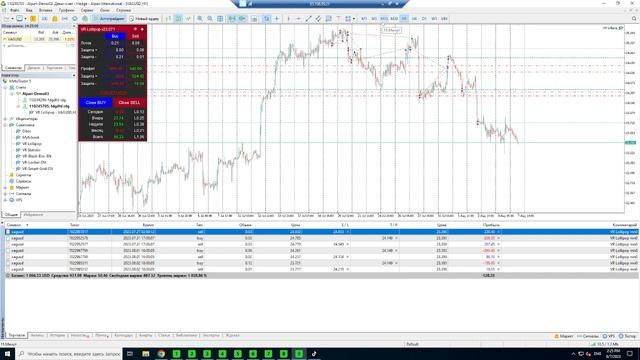Open Chrome from the taskbar
The image size is (640, 360).
tap(161, 354)
